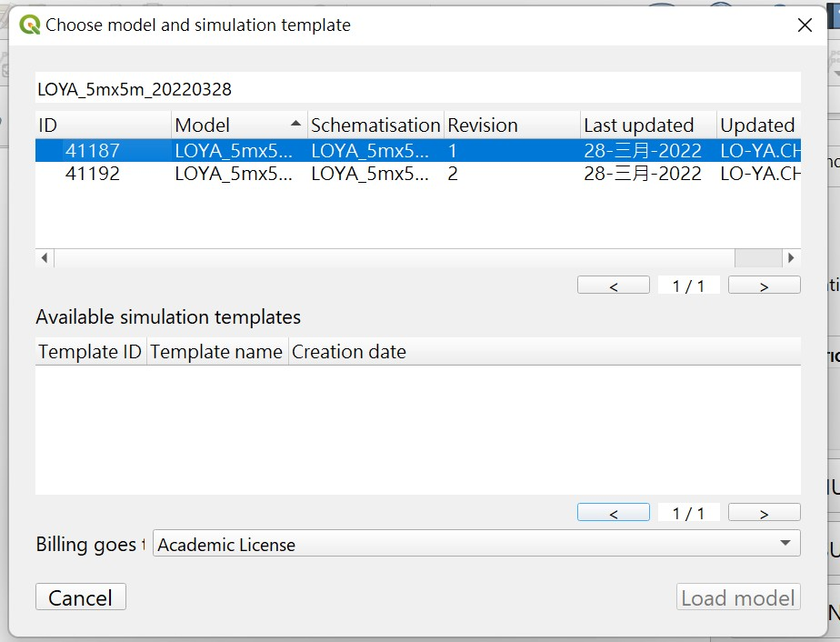
Task: Expand the Academic License combo box
Action: [784, 543]
